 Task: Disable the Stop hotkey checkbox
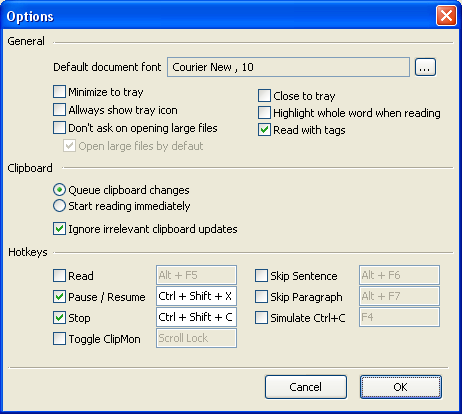(59, 318)
